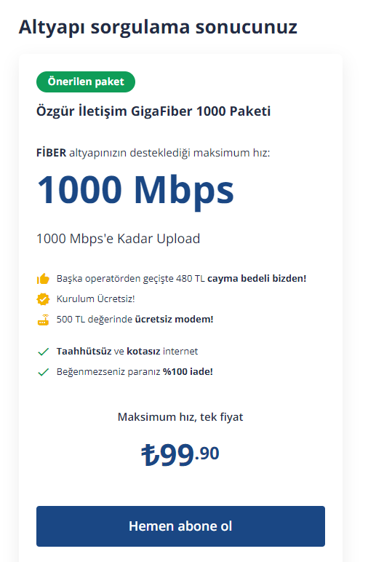Click the green checkmark next to Beğenmezseniz paranız

pyautogui.click(x=43, y=372)
